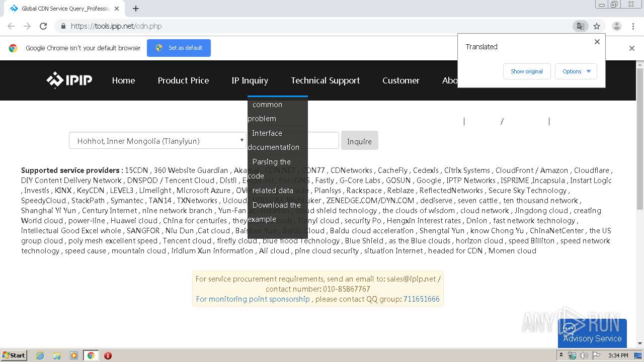Open the Hohhot, Inner Mongolia location dropdown
644x362 pixels.
point(157,141)
